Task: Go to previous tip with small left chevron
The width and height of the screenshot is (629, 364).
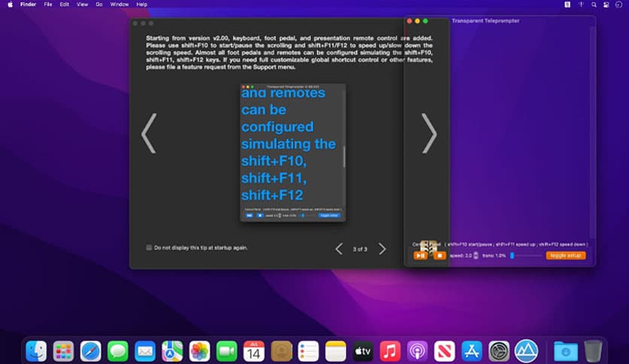Action: [x=339, y=249]
